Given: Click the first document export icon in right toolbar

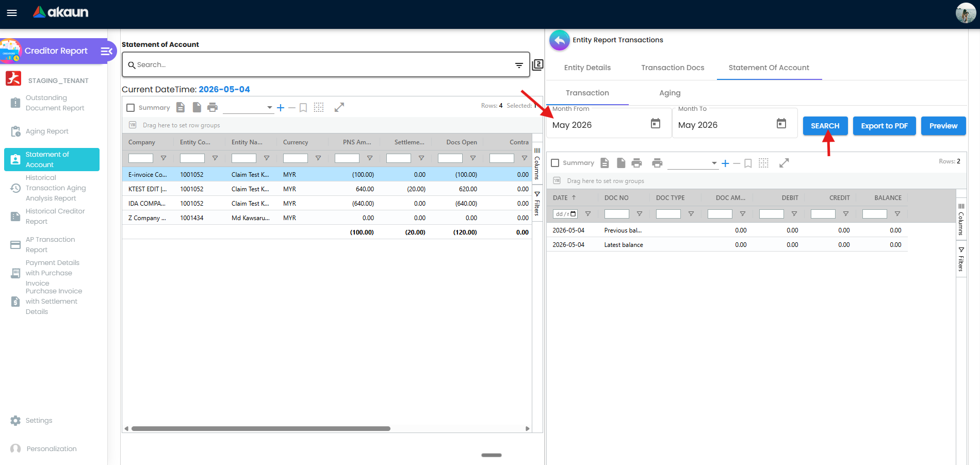Looking at the screenshot, I should click(605, 163).
